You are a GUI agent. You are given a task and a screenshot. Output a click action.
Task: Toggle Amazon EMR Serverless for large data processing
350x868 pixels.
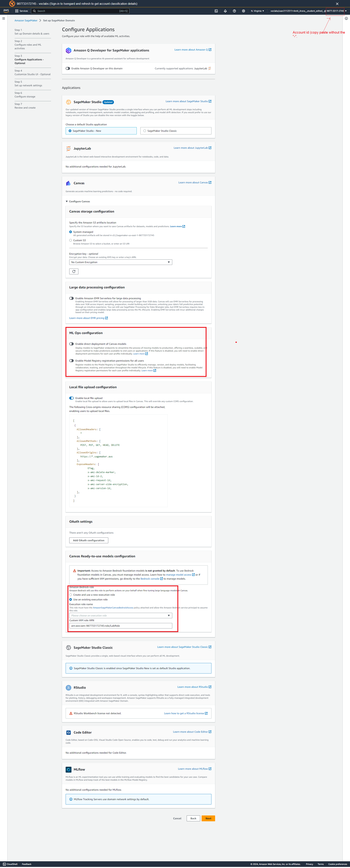[x=71, y=298]
